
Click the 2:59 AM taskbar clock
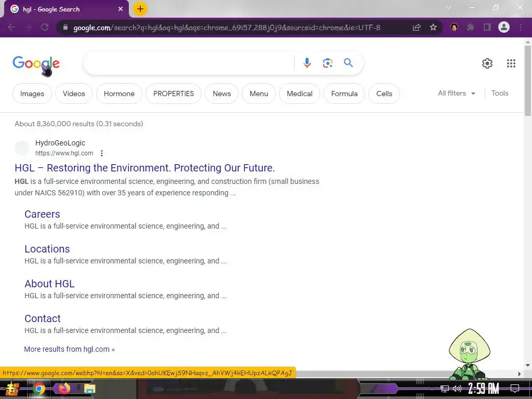coord(484,389)
